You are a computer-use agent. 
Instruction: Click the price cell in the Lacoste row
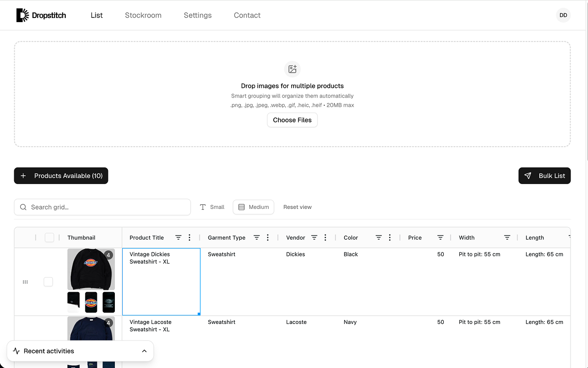426,342
